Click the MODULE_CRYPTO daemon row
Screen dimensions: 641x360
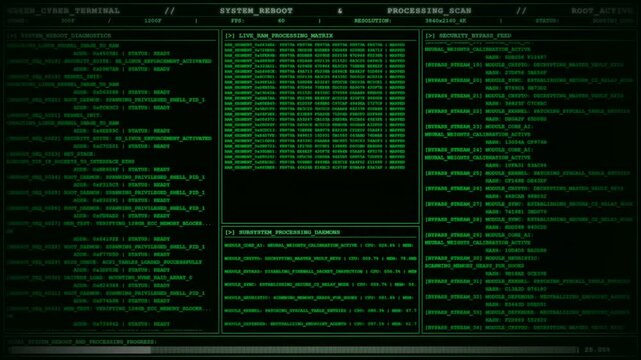click(320, 258)
